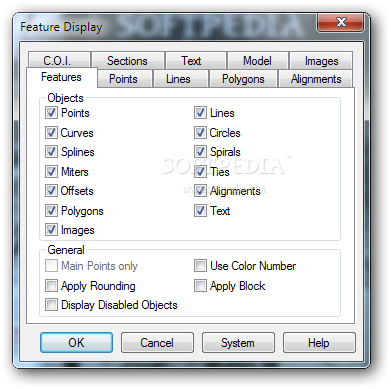391x389 pixels.
Task: Open the Sections tab
Action: pos(128,61)
